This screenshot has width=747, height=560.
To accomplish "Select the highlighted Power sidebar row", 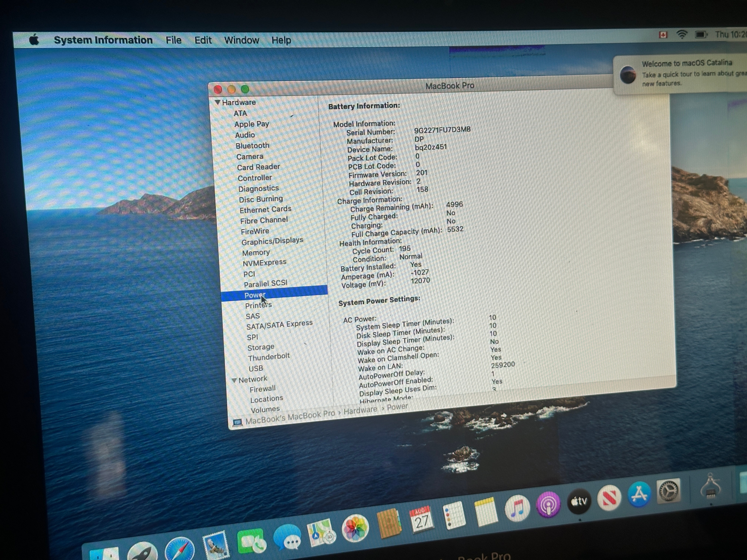I will point(274,293).
